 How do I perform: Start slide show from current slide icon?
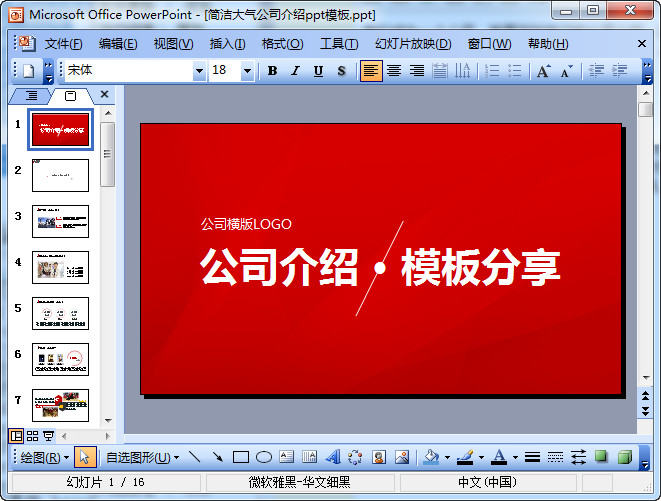pos(48,436)
